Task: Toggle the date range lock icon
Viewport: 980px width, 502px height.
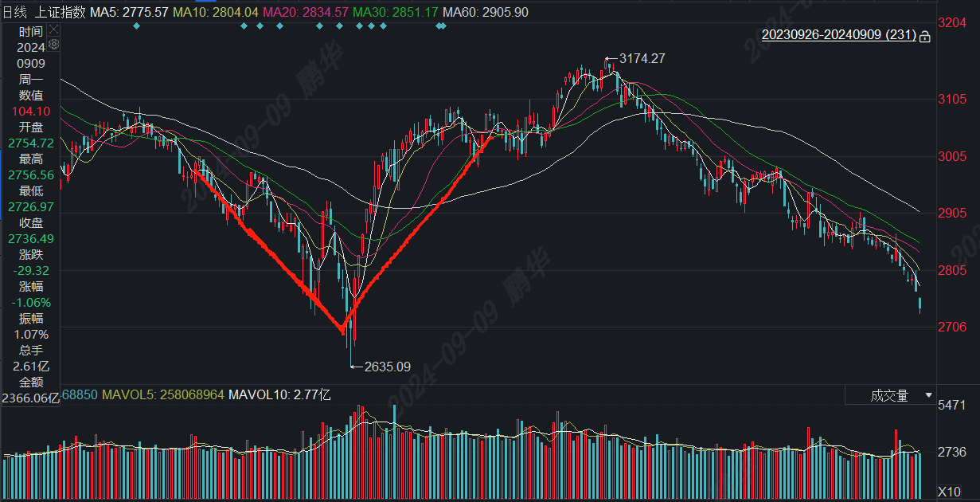Action: coord(925,36)
